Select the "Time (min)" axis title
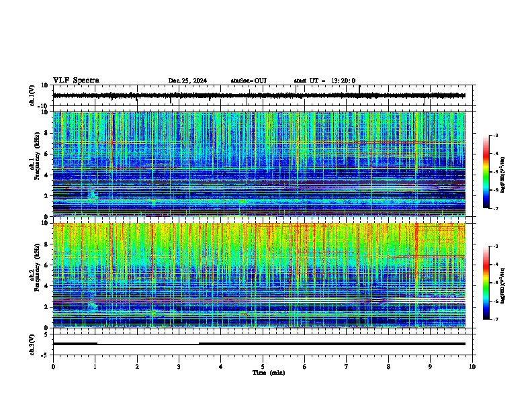Image resolution: width=532 pixels, height=411 pixels. click(x=269, y=373)
